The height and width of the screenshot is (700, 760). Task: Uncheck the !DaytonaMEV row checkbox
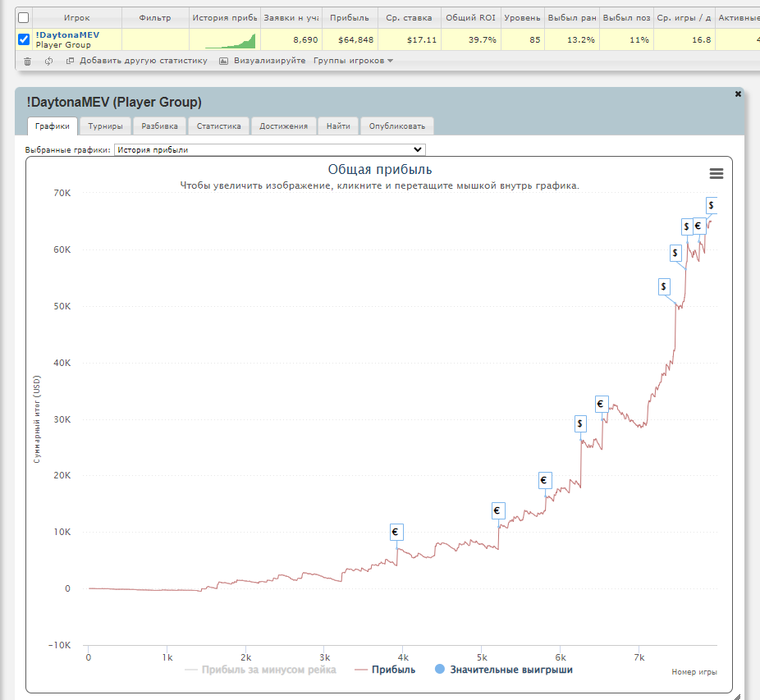point(23,39)
